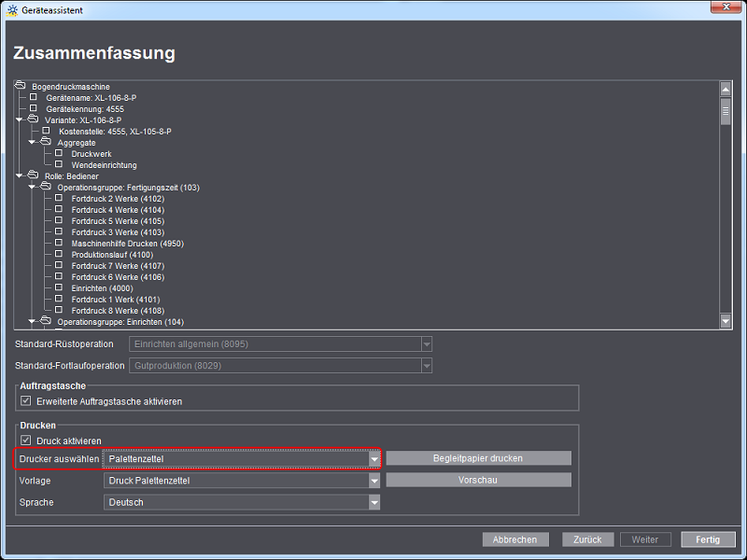The width and height of the screenshot is (747, 560).
Task: Click the square icon beside Druckwerk
Action: pos(59,153)
